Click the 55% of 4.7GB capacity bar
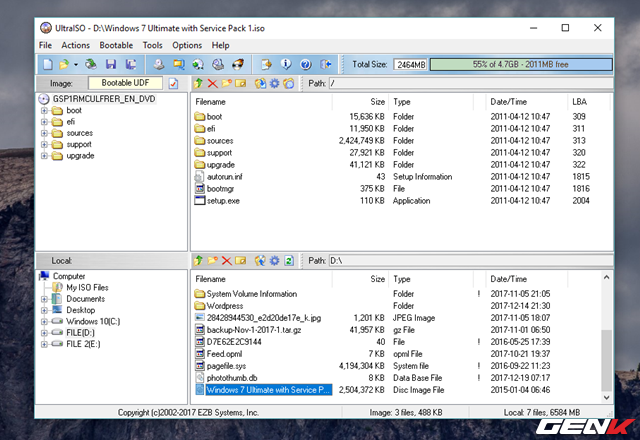The height and width of the screenshot is (440, 640). 521,64
